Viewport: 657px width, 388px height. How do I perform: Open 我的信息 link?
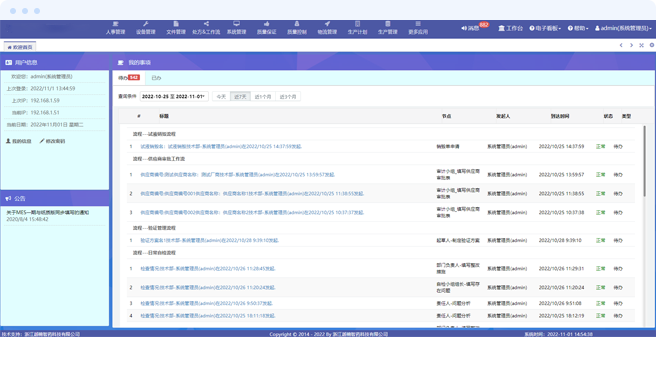[19, 141]
